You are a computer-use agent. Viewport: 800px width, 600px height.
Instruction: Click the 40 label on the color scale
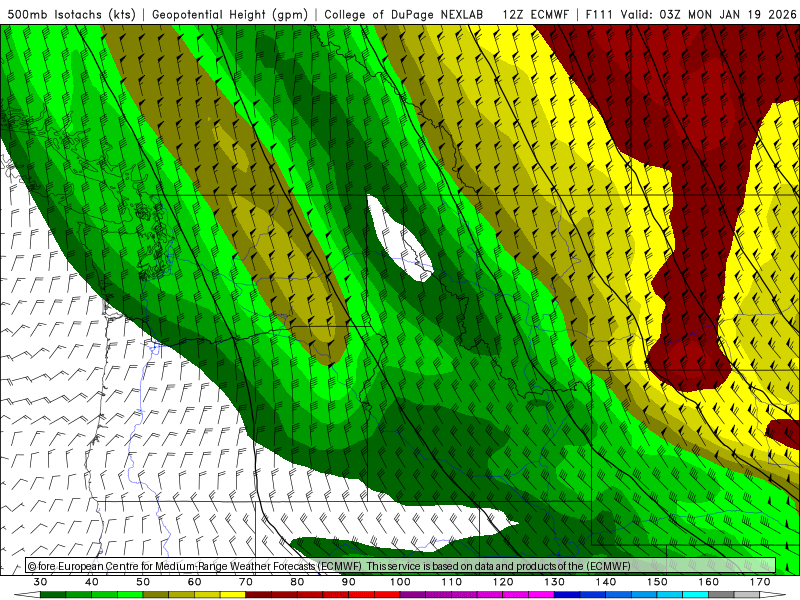pos(92,582)
